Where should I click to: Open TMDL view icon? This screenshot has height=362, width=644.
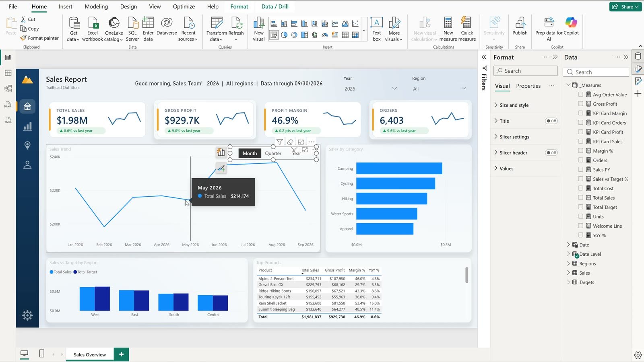[8, 120]
